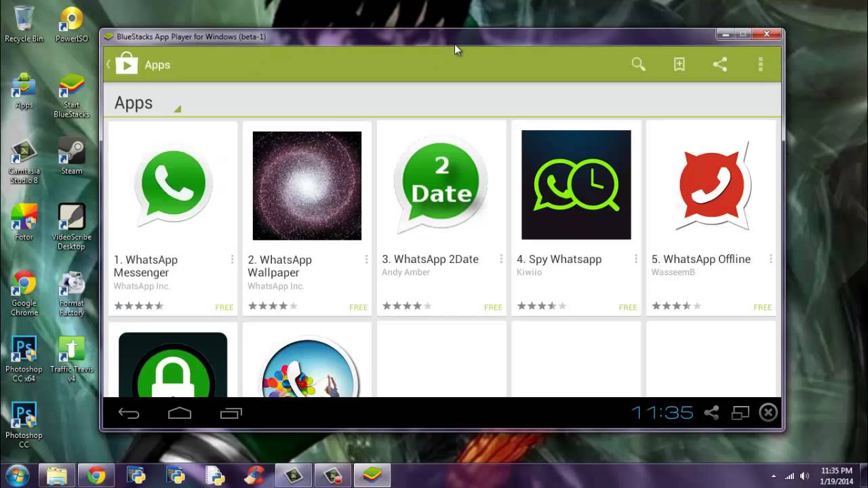Click the '5. WhatsApp Offline' title
This screenshot has width=868, height=488.
click(701, 259)
